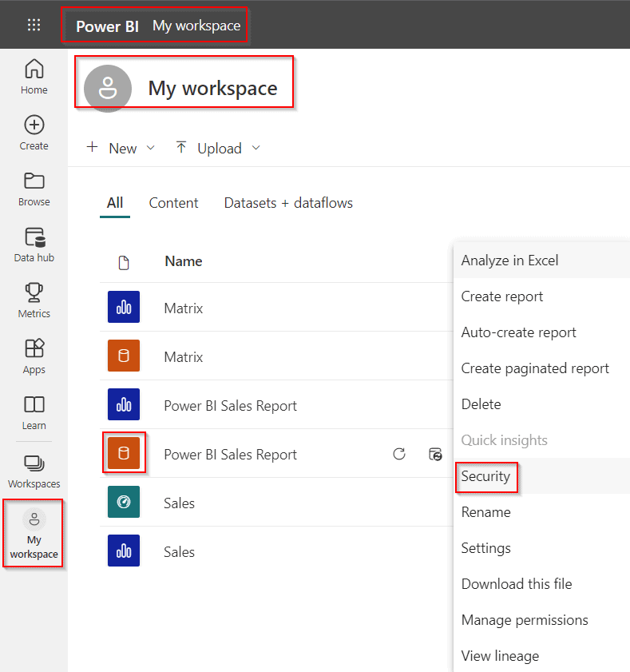Open the last Sales report name

point(179,552)
